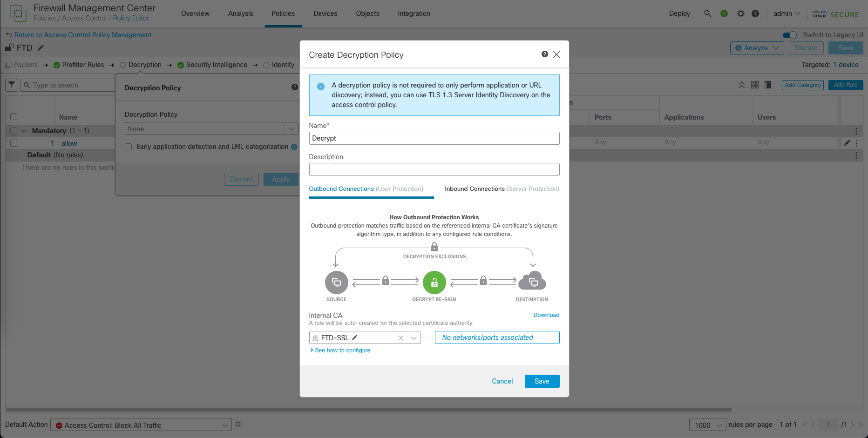Clear the FTD-SSL Internal CA selection
868x438 pixels.
point(400,338)
